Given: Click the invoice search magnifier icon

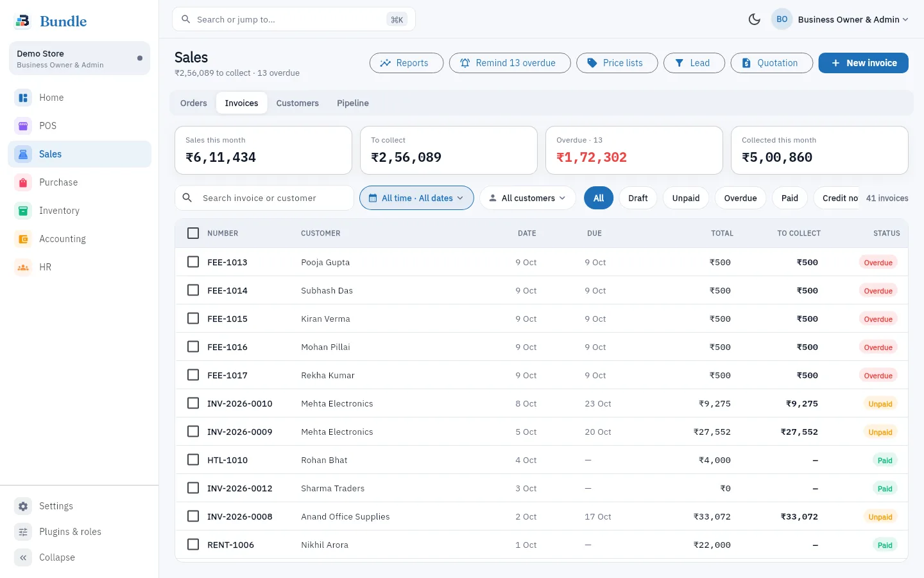Looking at the screenshot, I should (187, 198).
